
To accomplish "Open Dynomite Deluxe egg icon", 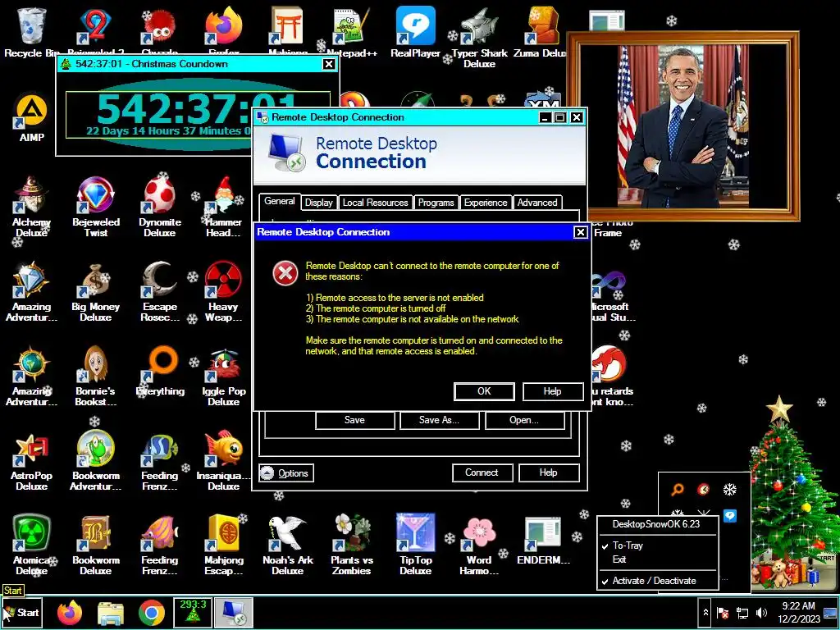I will tap(159, 206).
